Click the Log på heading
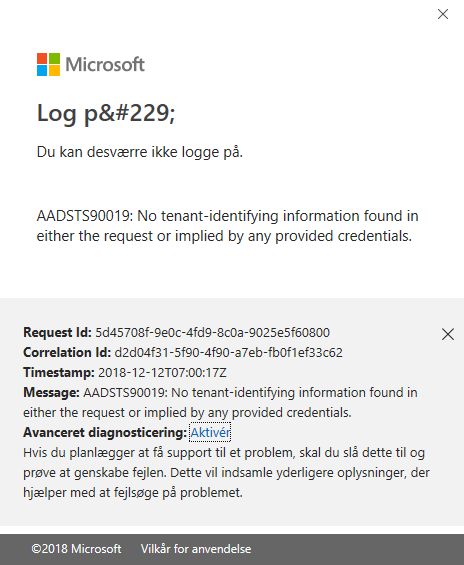The image size is (464, 565). 106,114
